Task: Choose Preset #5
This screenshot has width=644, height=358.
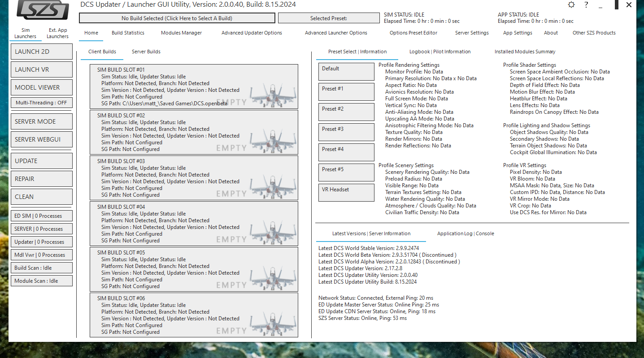Action: click(346, 173)
